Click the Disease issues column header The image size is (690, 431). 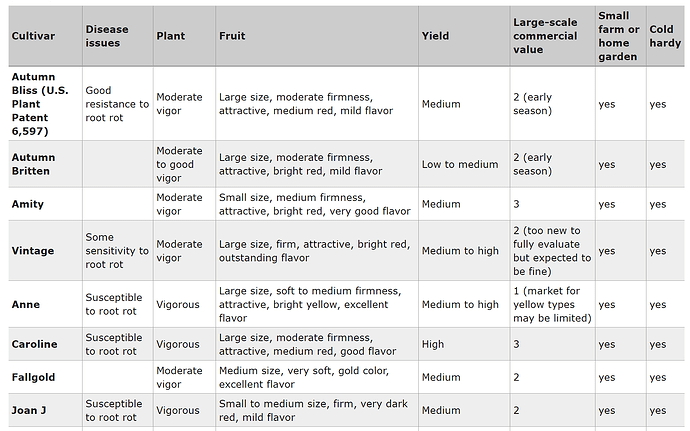(103, 37)
